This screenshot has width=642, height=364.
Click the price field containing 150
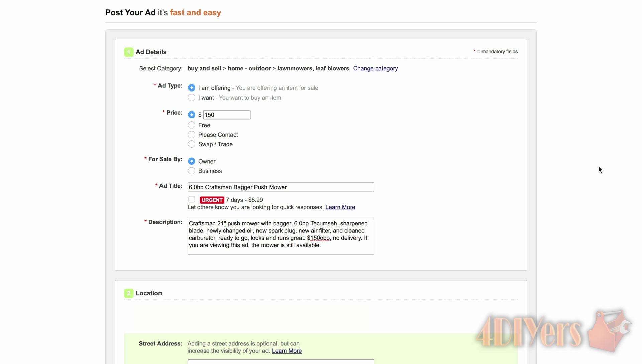pyautogui.click(x=227, y=115)
